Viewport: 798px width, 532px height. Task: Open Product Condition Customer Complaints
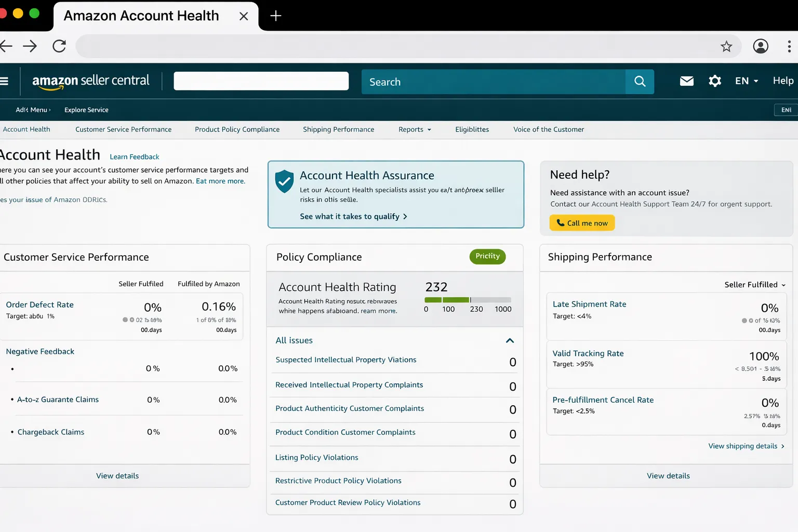tap(345, 432)
